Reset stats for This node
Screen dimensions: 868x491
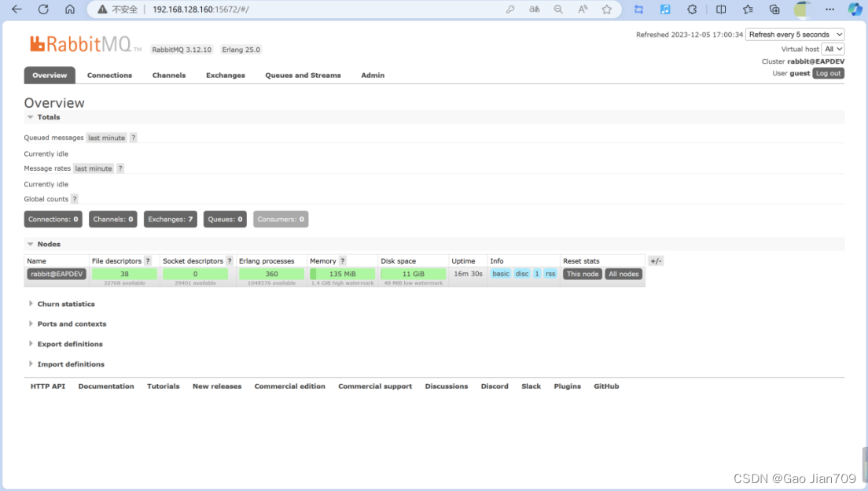click(583, 274)
